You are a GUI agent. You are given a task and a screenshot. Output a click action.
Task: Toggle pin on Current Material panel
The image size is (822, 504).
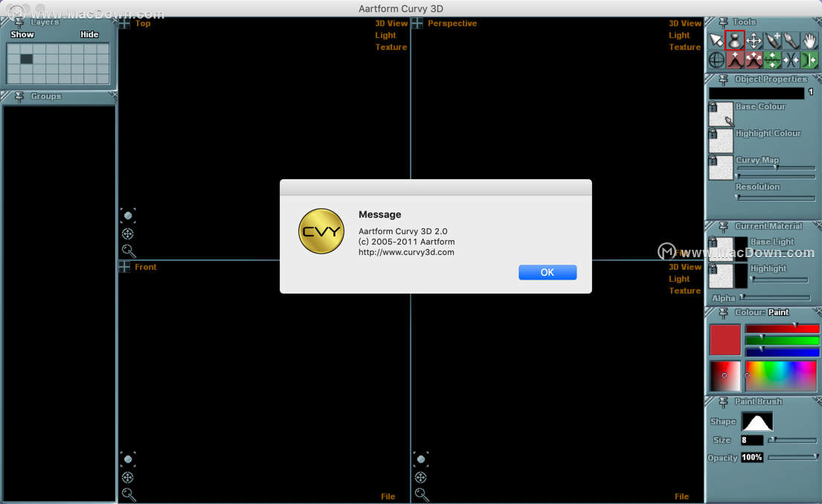724,226
